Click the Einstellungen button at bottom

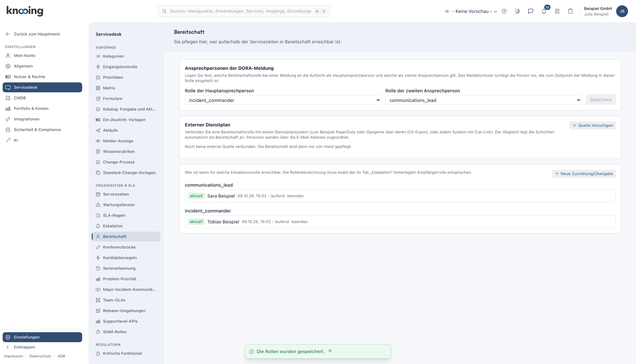(x=42, y=337)
